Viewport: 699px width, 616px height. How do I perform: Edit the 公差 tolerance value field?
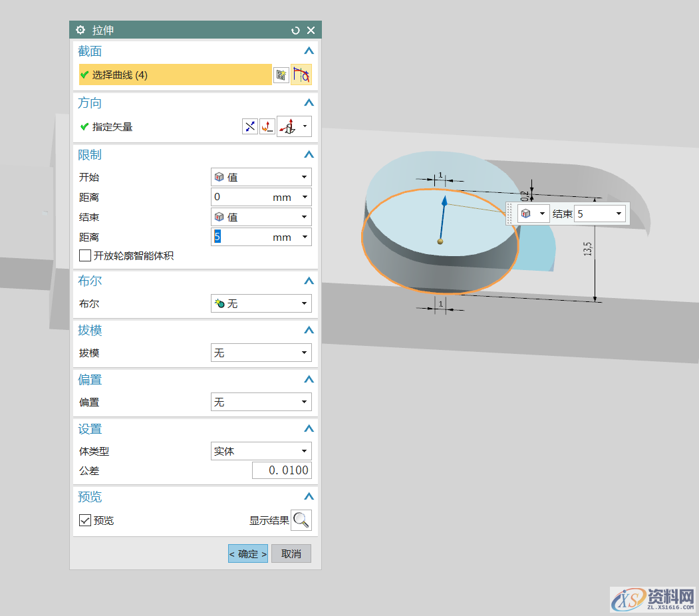(281, 470)
